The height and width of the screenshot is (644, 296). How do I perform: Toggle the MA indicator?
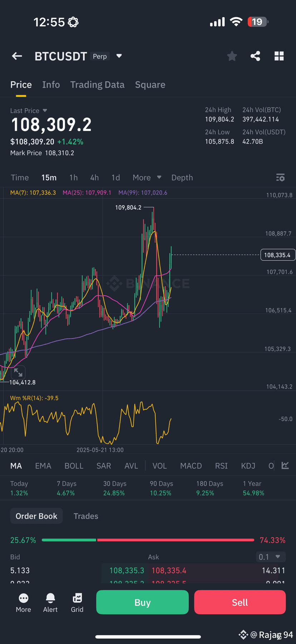[16, 466]
